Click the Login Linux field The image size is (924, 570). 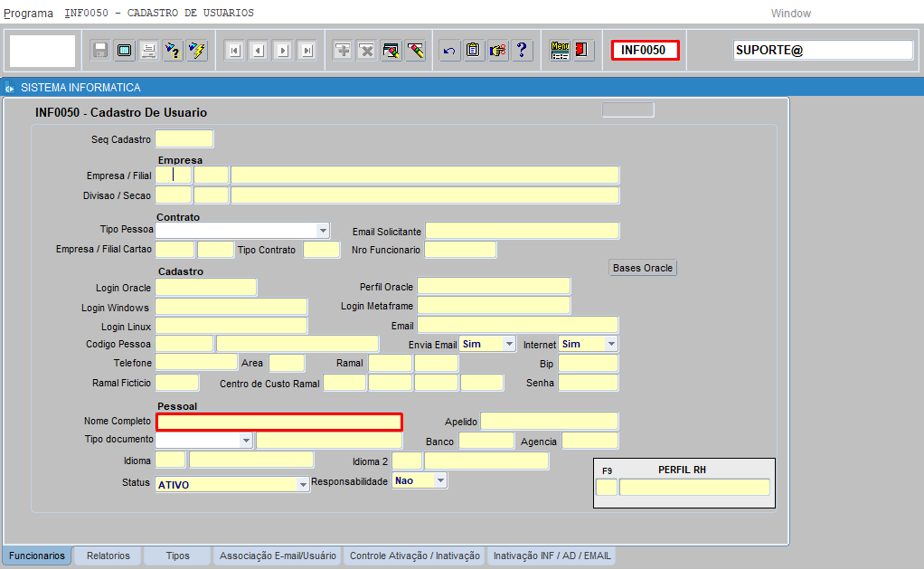231,326
